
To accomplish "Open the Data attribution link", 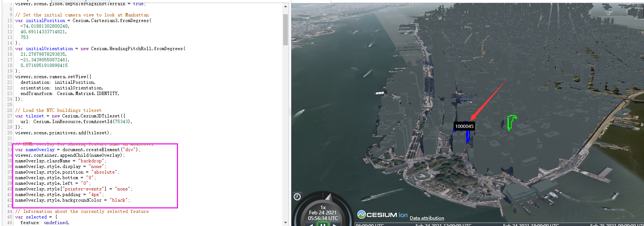I will pos(427,218).
